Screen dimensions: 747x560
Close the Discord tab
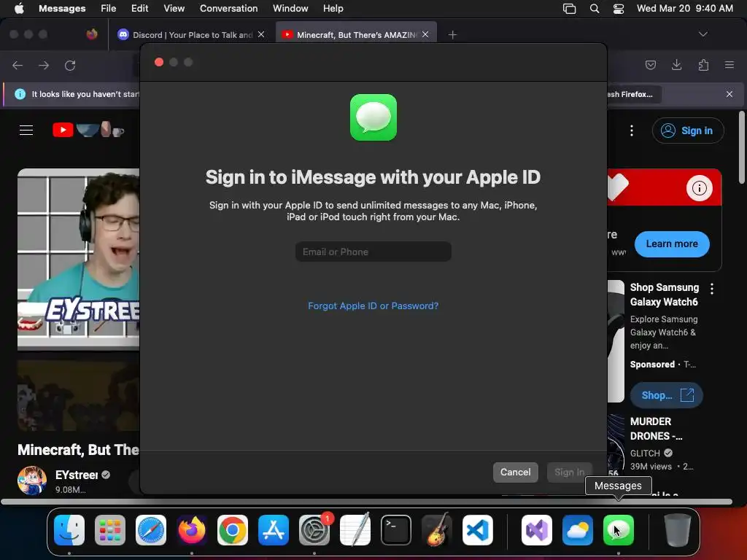pos(261,34)
